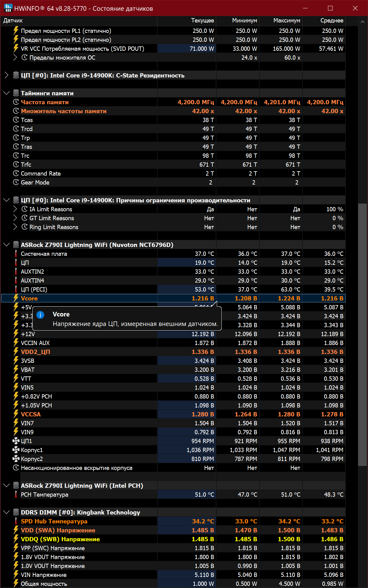Expand Ring Limit Reasons
The height and width of the screenshot is (588, 368).
(15, 227)
